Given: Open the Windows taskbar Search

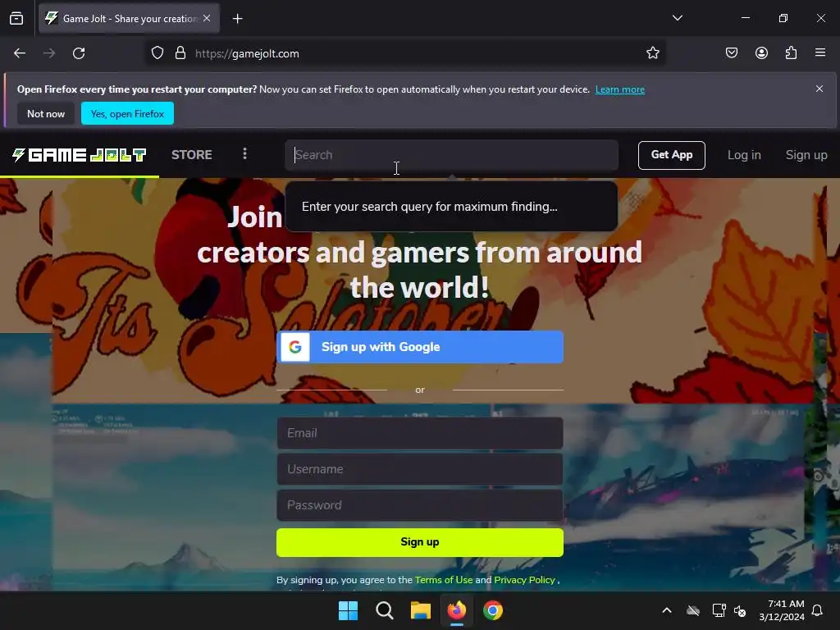Looking at the screenshot, I should pyautogui.click(x=385, y=610).
